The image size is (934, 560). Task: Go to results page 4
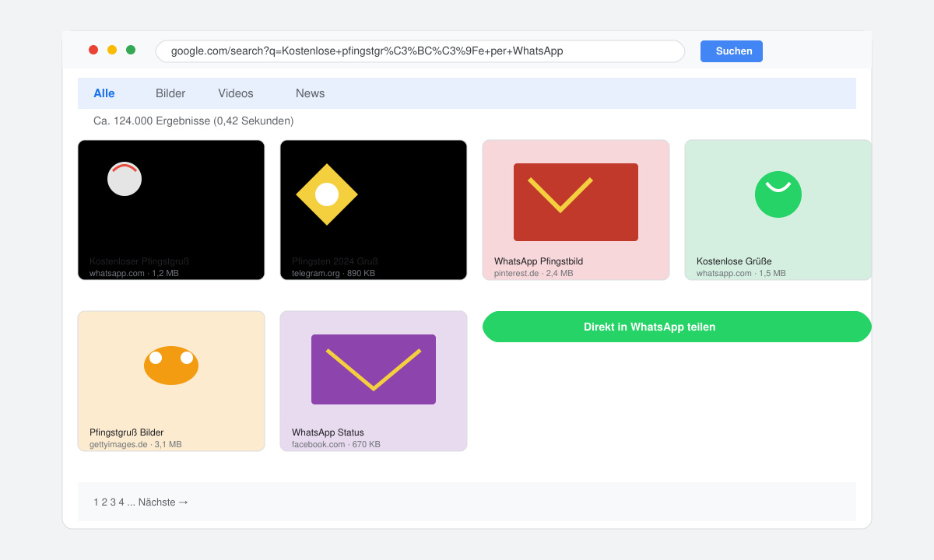tap(121, 502)
